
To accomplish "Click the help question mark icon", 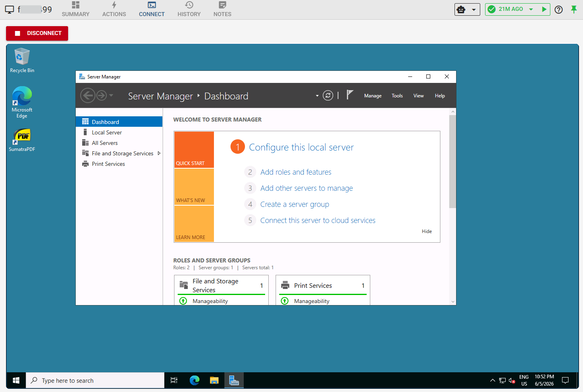I will click(x=558, y=10).
